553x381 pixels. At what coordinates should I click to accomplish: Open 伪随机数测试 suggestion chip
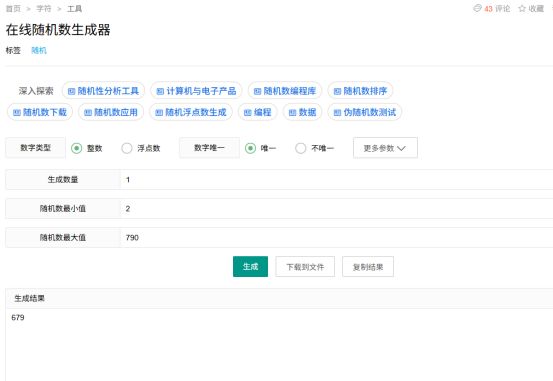click(365, 112)
